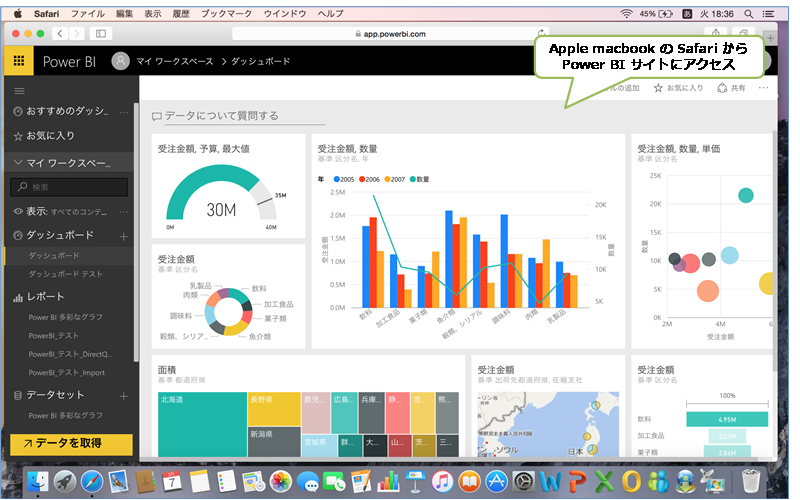Open dataset Power BI 多彩なグラフ
Screen dimensions: 800x500
pyautogui.click(x=65, y=416)
